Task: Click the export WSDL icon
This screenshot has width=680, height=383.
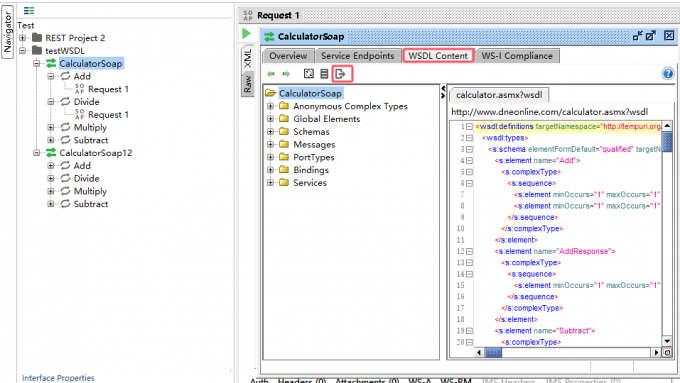Action: pos(340,74)
